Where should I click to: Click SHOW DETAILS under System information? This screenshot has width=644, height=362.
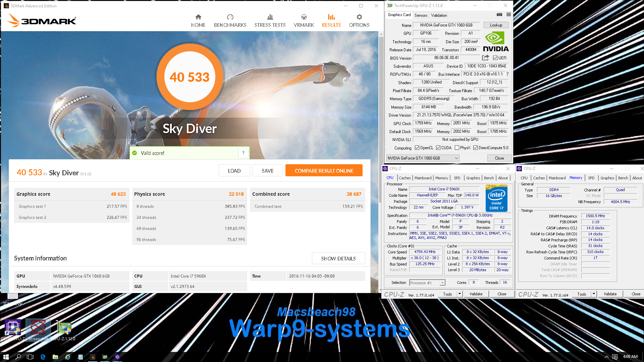(x=338, y=258)
